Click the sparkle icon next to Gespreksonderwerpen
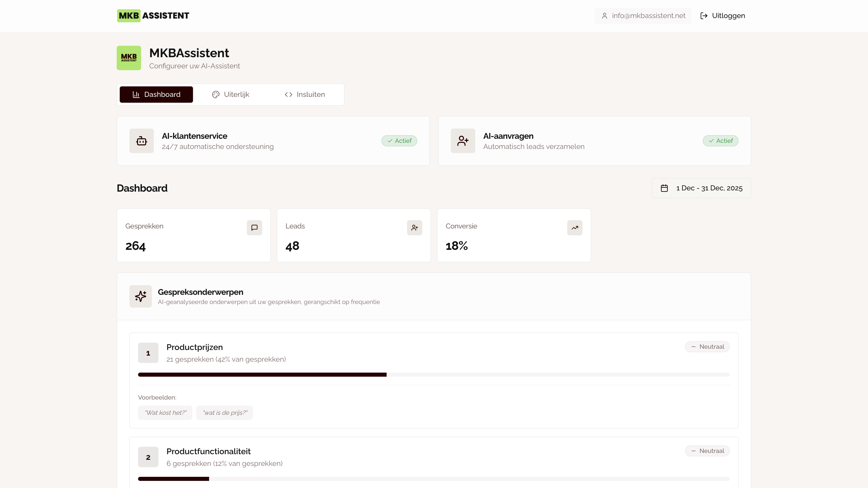The image size is (868, 488). [x=141, y=296]
